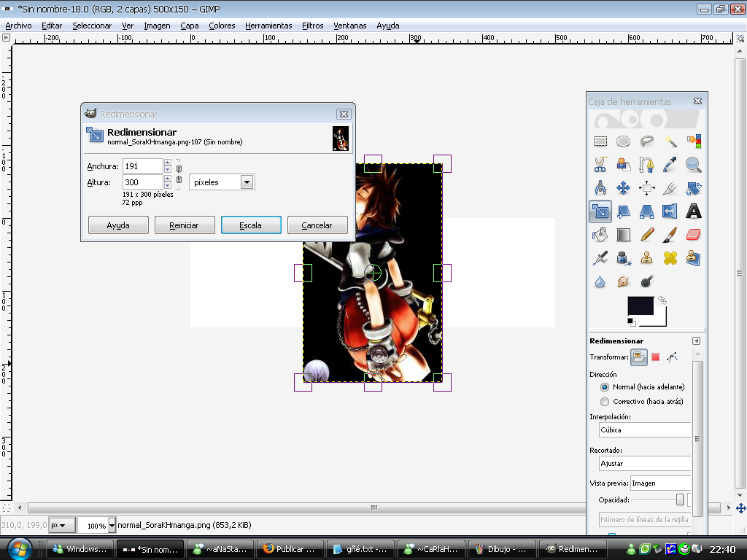This screenshot has width=747, height=560.
Task: Click the black foreground color swatch
Action: coord(640,306)
